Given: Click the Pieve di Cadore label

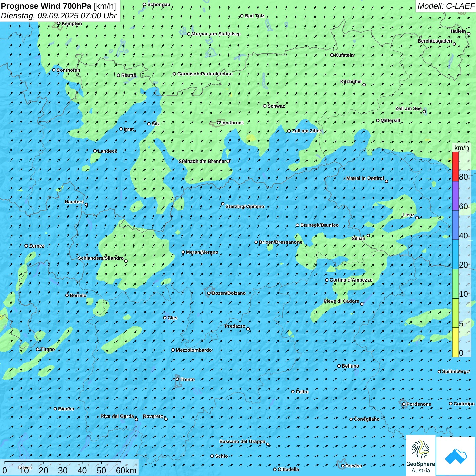Looking at the screenshot, I should pos(341,301).
